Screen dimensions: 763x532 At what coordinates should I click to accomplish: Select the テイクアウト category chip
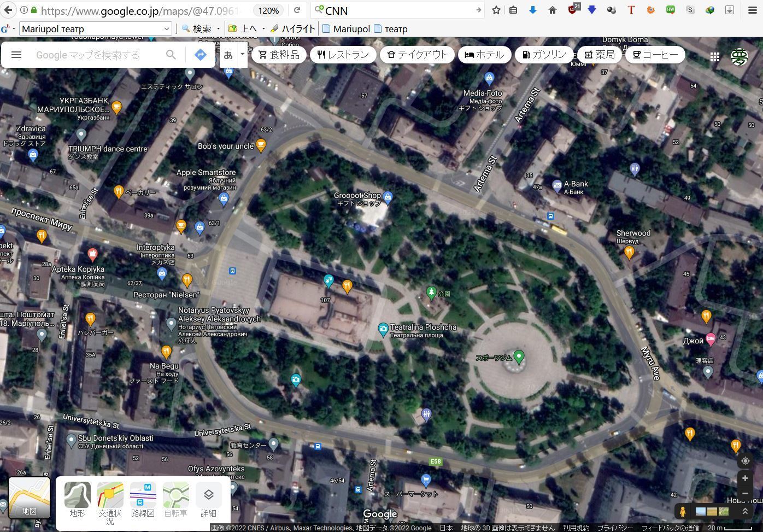pyautogui.click(x=417, y=55)
